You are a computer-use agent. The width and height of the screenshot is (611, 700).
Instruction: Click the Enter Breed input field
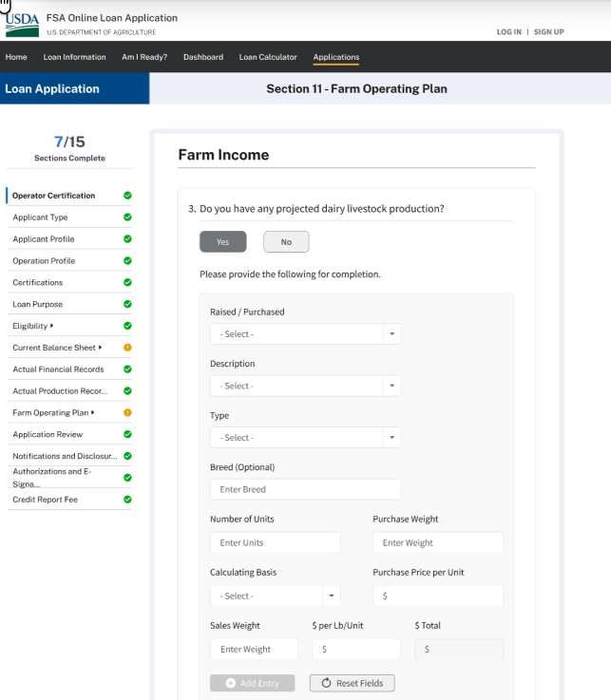pos(305,489)
